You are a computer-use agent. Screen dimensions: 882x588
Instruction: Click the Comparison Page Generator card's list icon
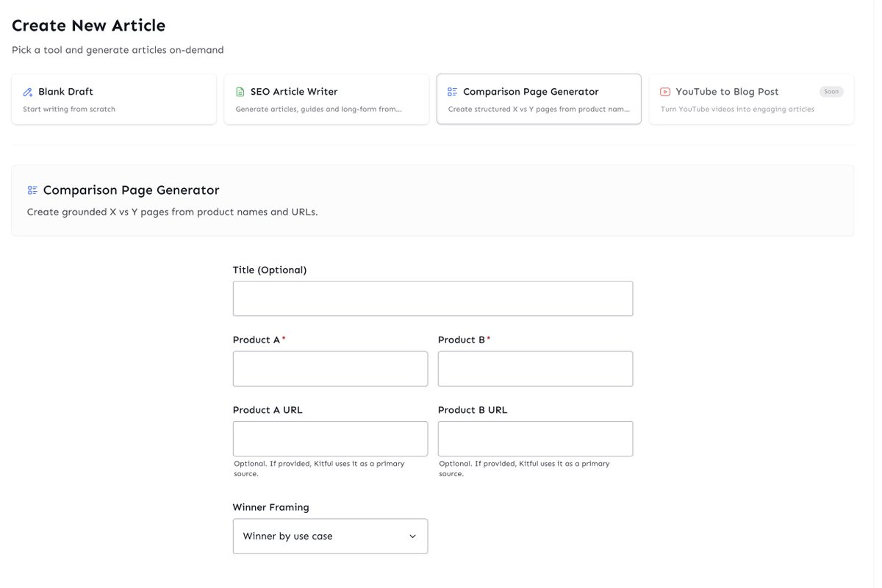pos(453,92)
